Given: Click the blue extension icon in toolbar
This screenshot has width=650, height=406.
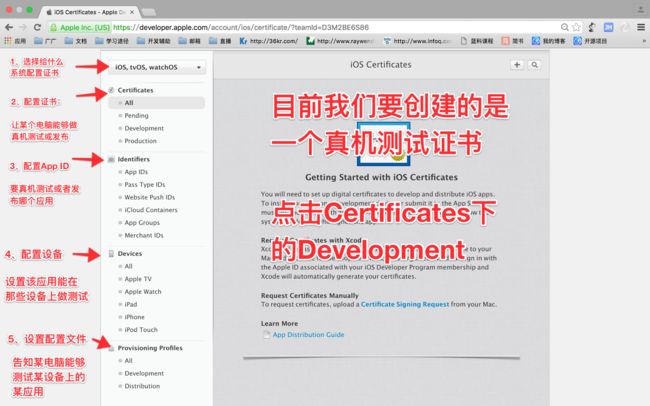Looking at the screenshot, I should click(609, 27).
